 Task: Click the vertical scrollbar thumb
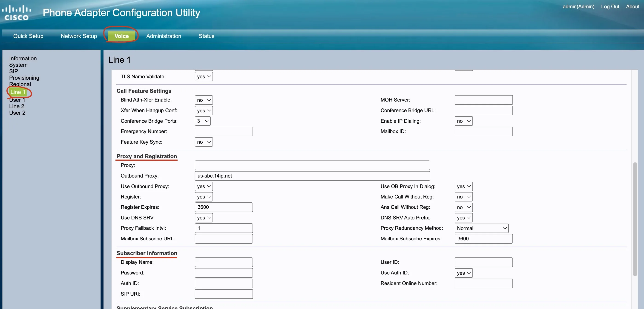tap(635, 219)
